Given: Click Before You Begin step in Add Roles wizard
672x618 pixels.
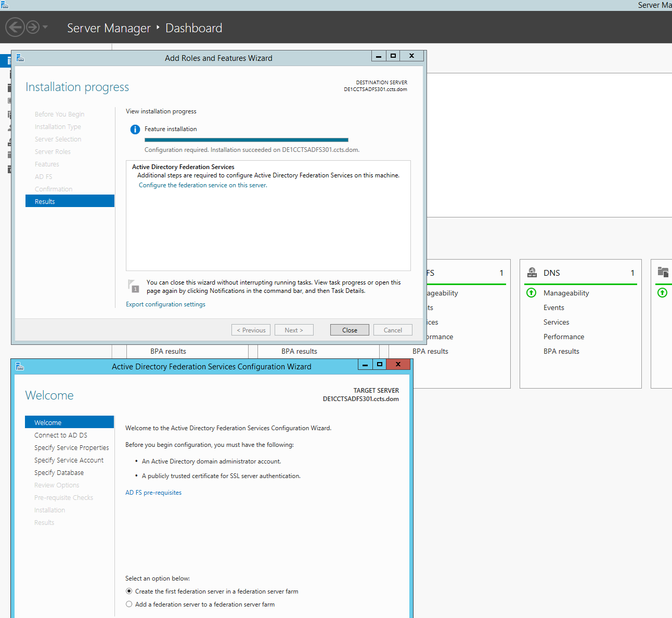Looking at the screenshot, I should click(x=59, y=114).
